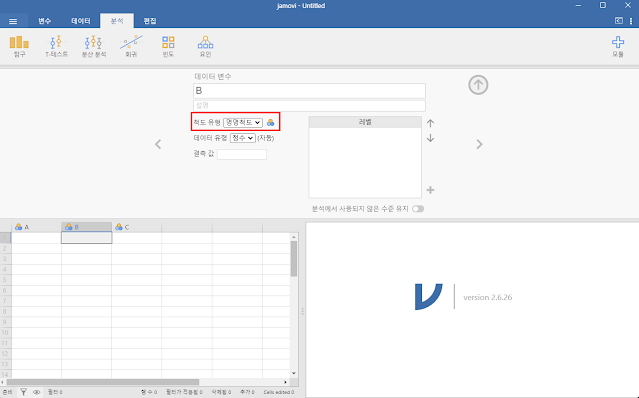Image resolution: width=639 pixels, height=398 pixels.
Task: Switch to the 변수 tab
Action: point(44,21)
